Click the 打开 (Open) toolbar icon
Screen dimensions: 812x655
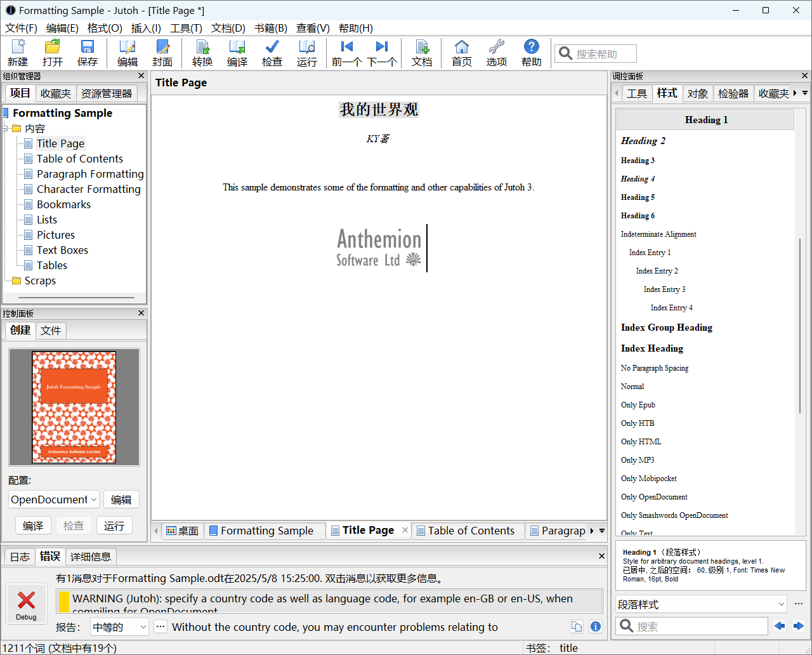tap(53, 53)
